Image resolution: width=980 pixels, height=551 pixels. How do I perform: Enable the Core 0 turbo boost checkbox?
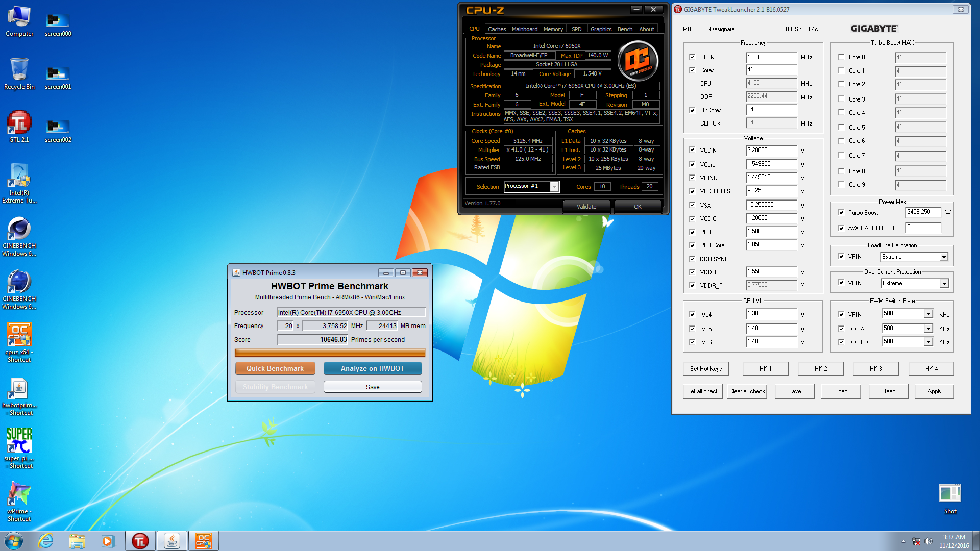coord(841,57)
